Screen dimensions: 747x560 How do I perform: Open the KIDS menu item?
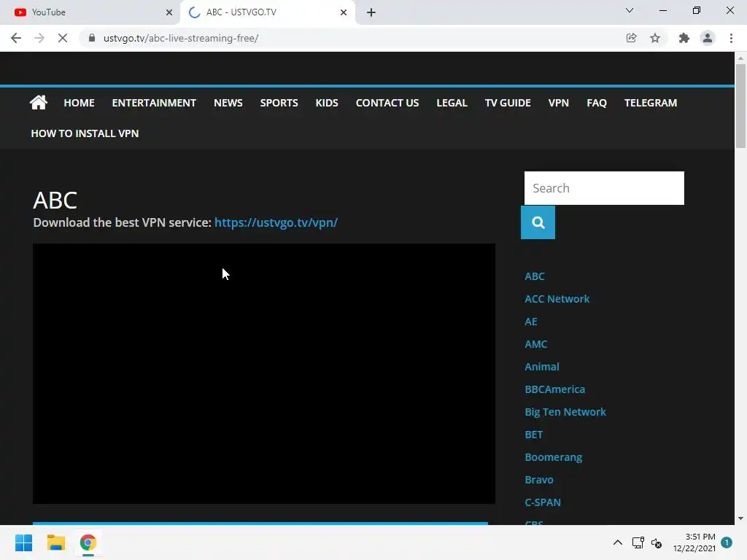pyautogui.click(x=327, y=103)
